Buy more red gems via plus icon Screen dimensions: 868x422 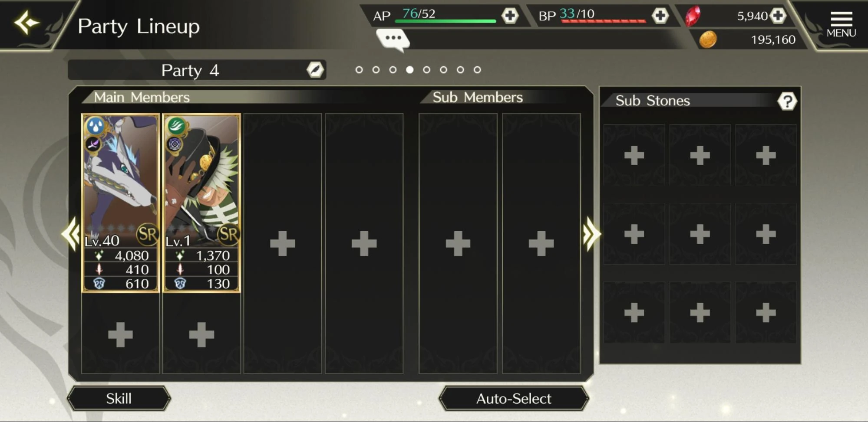click(x=778, y=16)
